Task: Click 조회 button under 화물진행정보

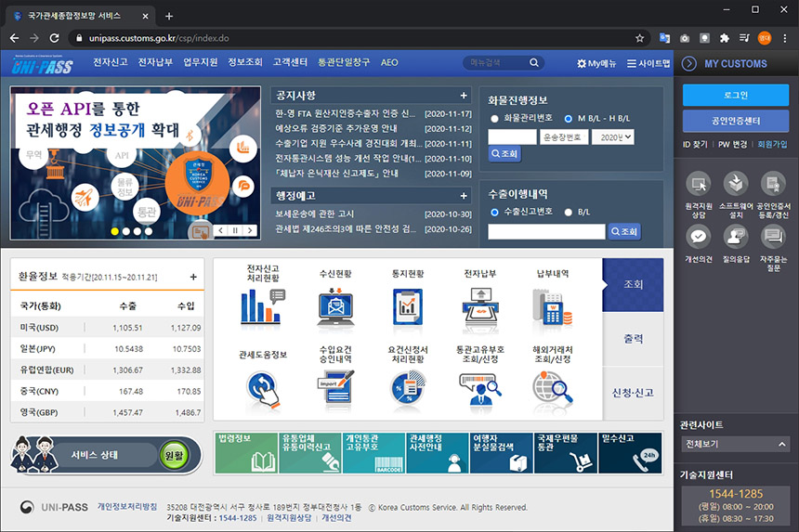Action: coord(504,154)
